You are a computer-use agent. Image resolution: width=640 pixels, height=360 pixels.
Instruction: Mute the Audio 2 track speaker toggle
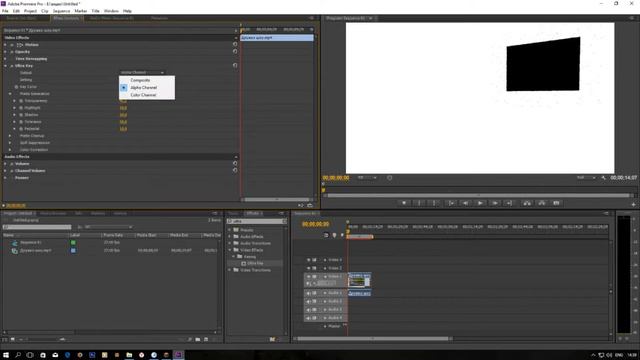coord(309,301)
